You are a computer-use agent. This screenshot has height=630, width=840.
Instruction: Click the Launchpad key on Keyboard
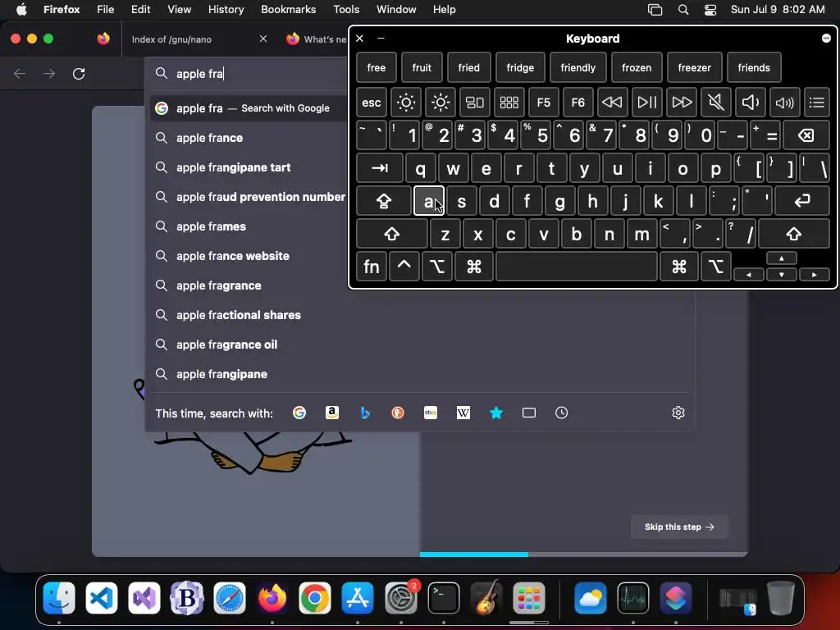(509, 103)
